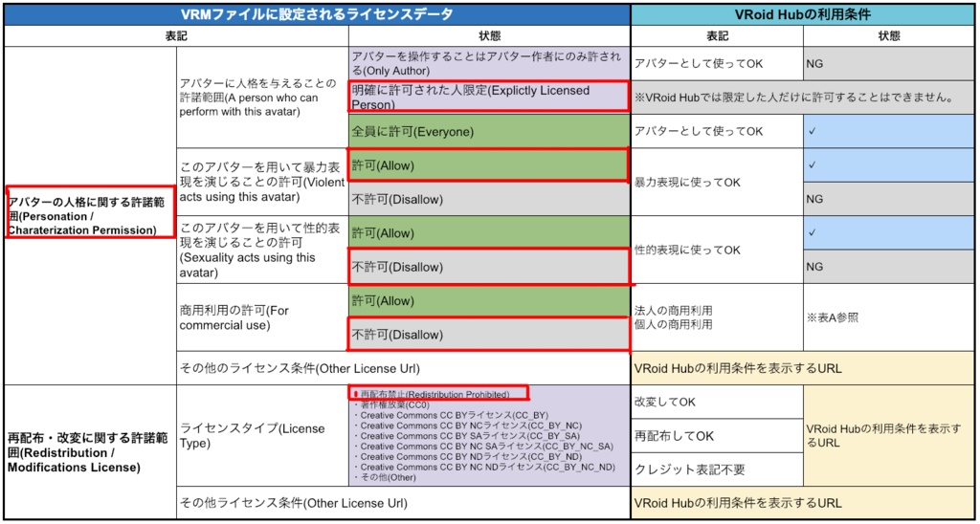Click "アバターとして使ってOK" in the Everyone row

pyautogui.click(x=717, y=132)
